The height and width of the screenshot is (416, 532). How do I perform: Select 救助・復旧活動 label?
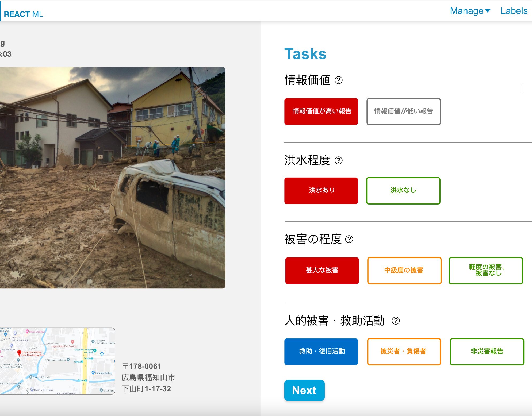tap(321, 352)
